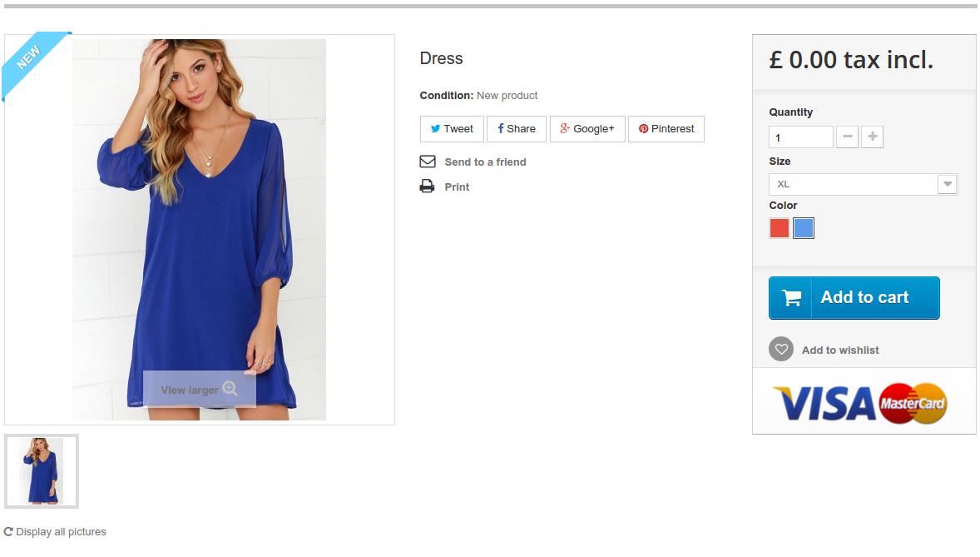
Task: Click the magnifier zoom icon on the product image
Action: [230, 389]
